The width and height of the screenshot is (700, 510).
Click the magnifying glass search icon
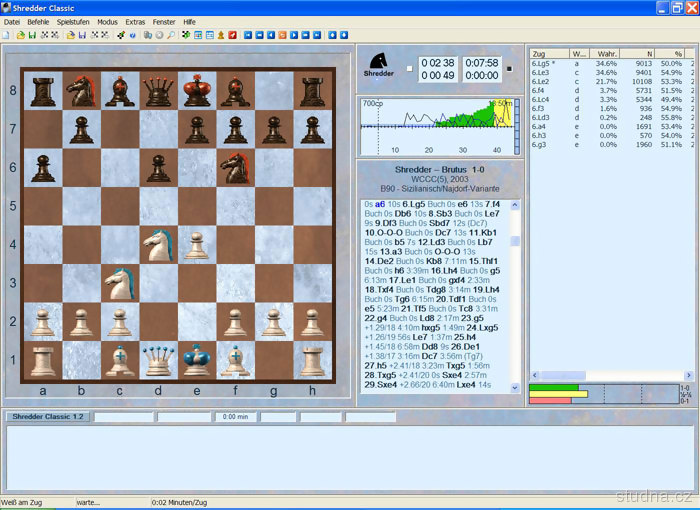tap(171, 34)
